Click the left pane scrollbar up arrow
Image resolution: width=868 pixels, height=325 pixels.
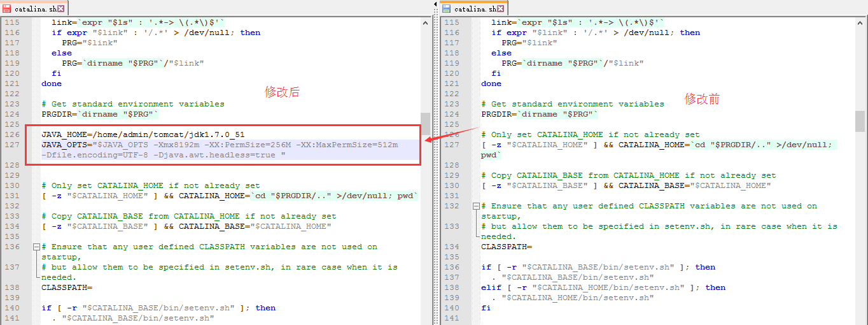(426, 22)
